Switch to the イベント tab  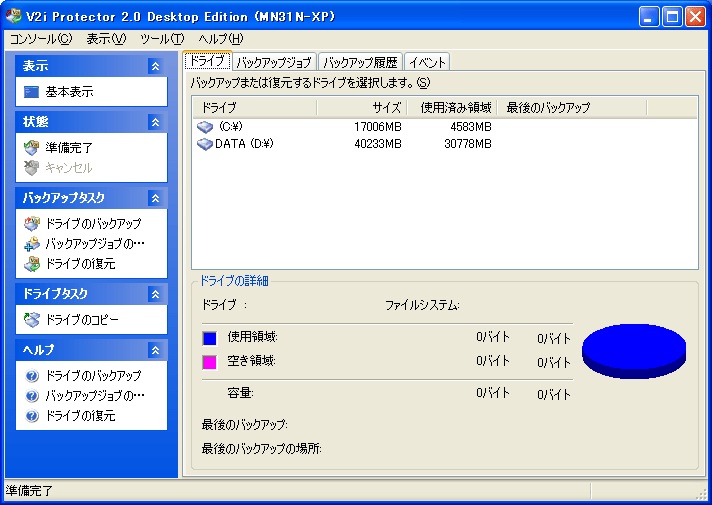click(427, 62)
